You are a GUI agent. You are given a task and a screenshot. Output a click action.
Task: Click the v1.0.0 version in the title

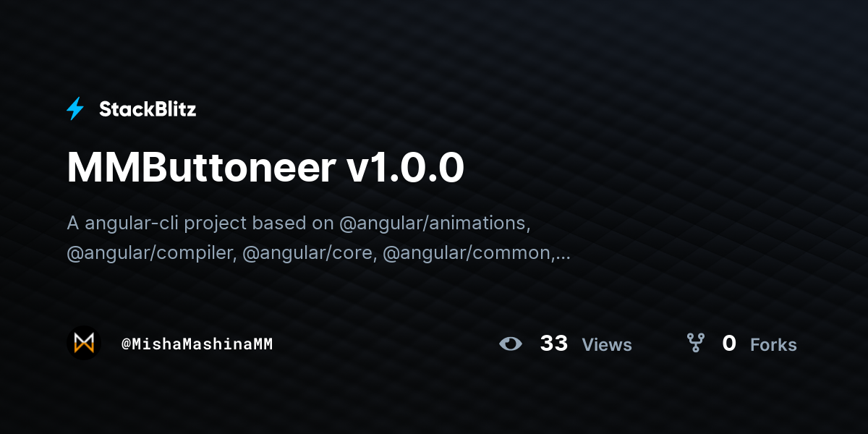406,168
